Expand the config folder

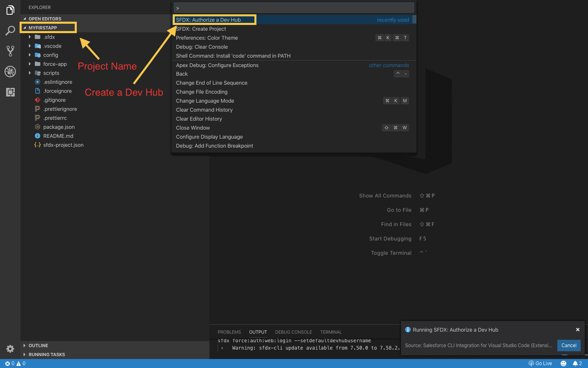29,55
